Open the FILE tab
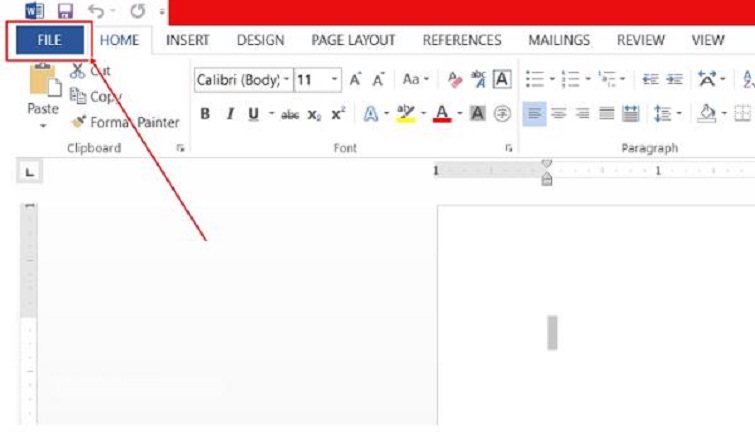Image resolution: width=755 pixels, height=446 pixels. tap(49, 41)
